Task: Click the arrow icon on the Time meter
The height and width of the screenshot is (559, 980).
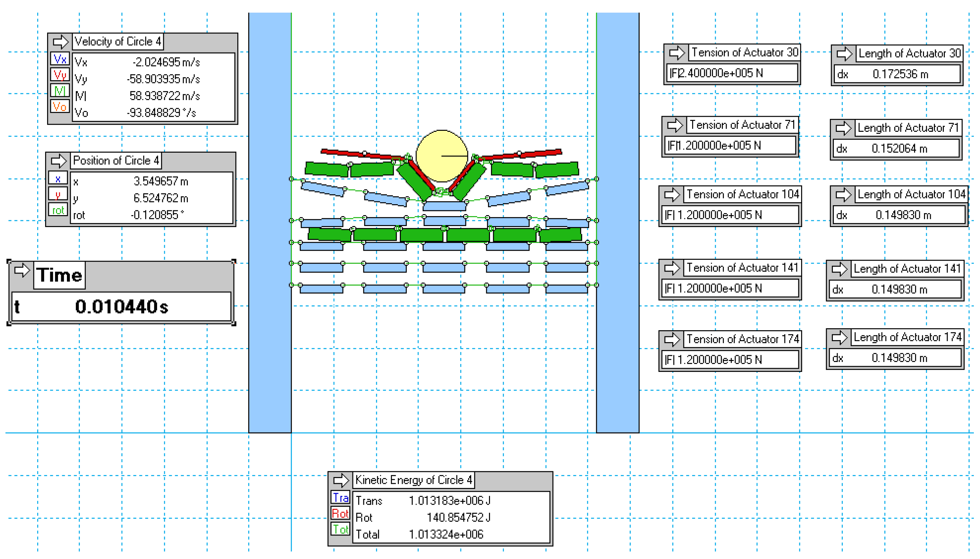Action: pos(22,271)
